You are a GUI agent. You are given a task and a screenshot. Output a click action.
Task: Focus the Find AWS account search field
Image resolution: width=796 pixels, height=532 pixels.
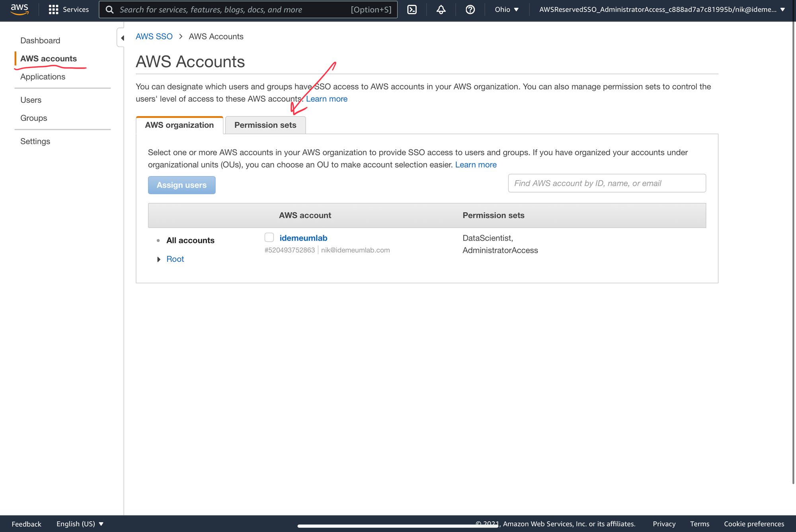[607, 183]
